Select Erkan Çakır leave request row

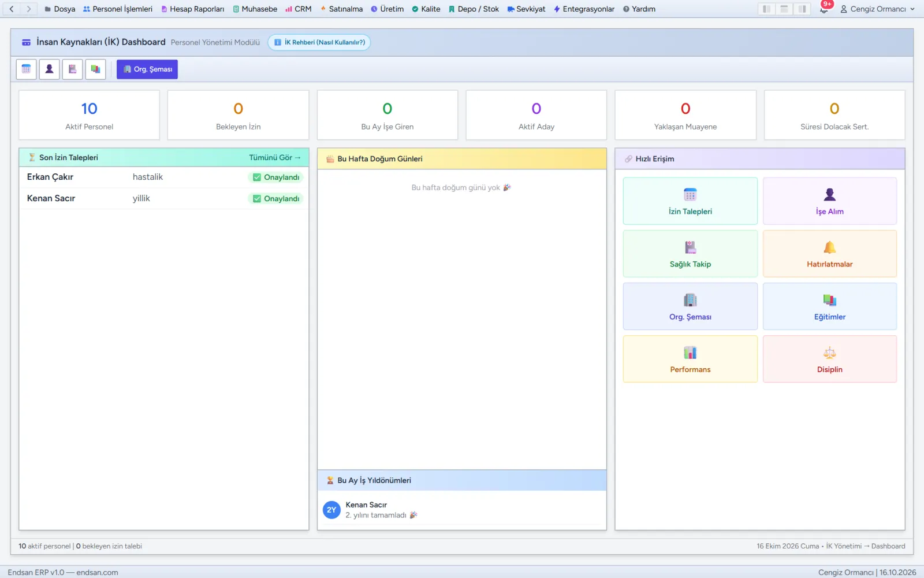coord(164,177)
